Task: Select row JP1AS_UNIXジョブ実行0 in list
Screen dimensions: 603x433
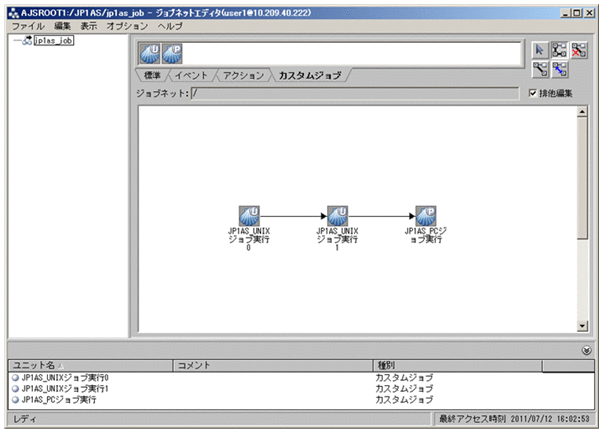Action: [x=302, y=378]
